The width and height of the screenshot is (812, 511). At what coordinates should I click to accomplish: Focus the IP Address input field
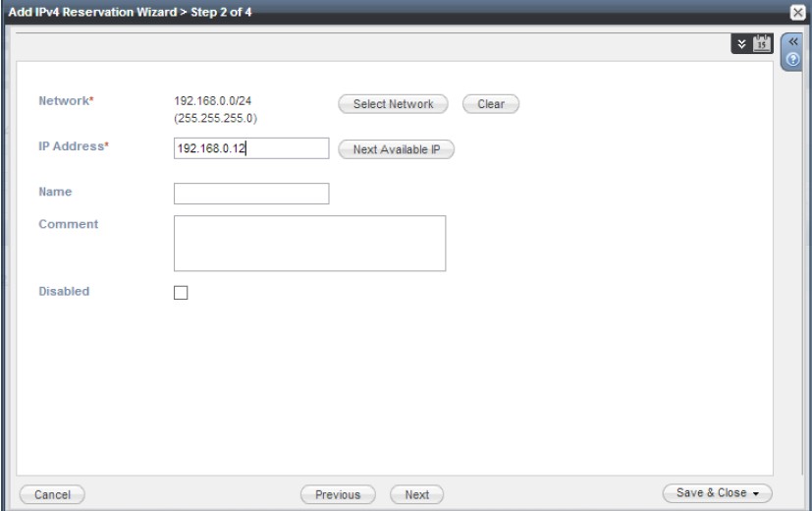[249, 148]
